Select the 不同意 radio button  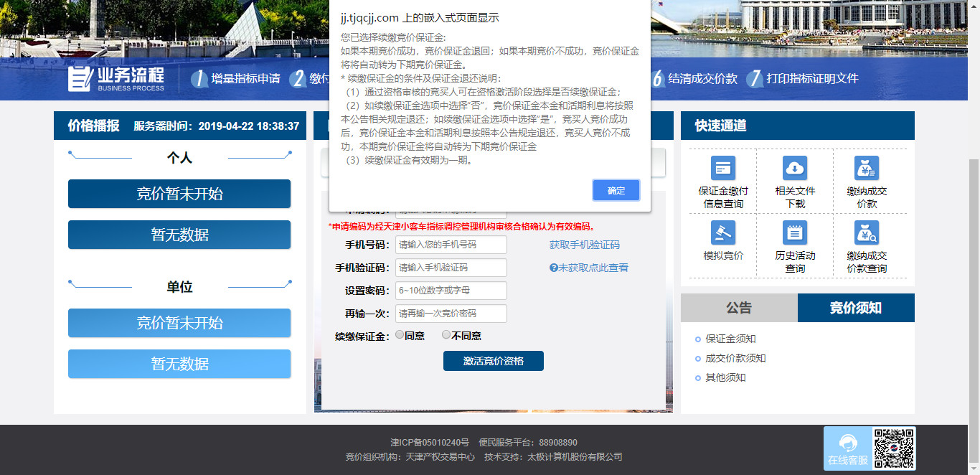pyautogui.click(x=446, y=335)
